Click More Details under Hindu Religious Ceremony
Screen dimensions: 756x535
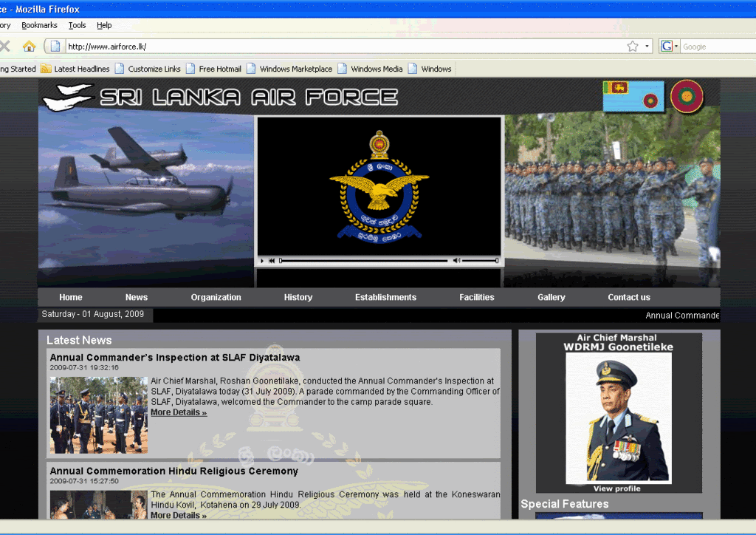[179, 515]
